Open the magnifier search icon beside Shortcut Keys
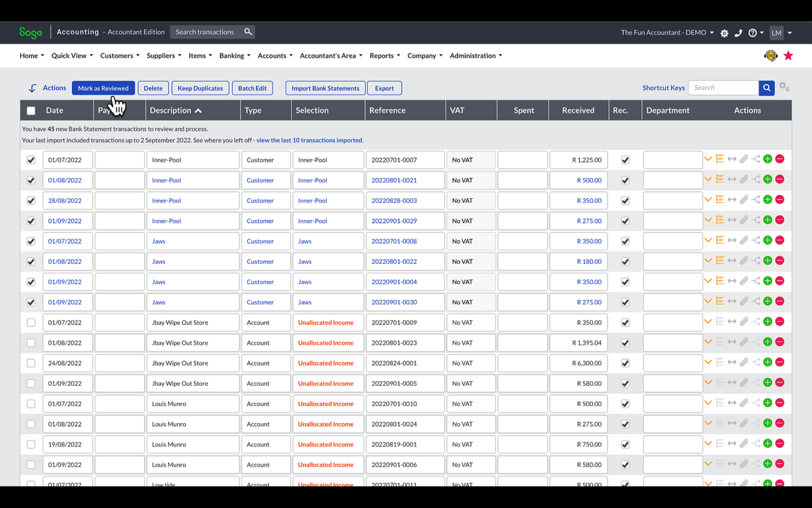This screenshot has width=812, height=508. point(766,87)
